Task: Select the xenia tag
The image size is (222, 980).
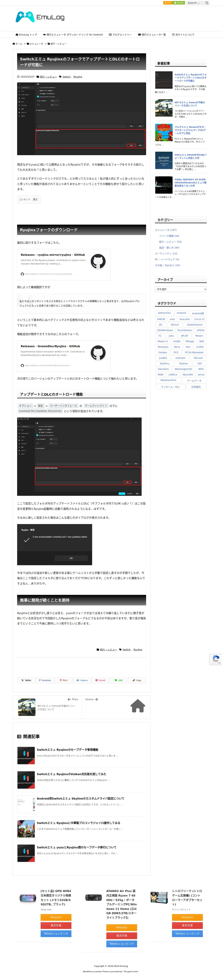Action: click(x=201, y=374)
